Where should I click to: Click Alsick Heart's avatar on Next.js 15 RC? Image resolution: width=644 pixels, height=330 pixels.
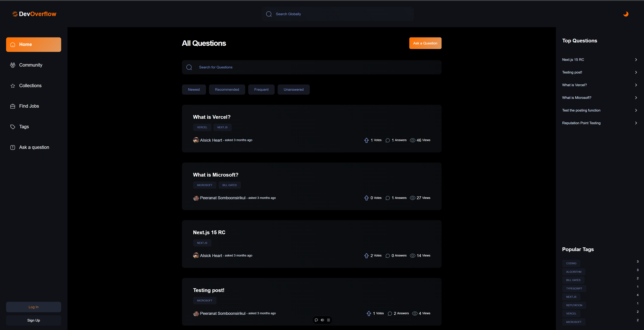click(196, 255)
